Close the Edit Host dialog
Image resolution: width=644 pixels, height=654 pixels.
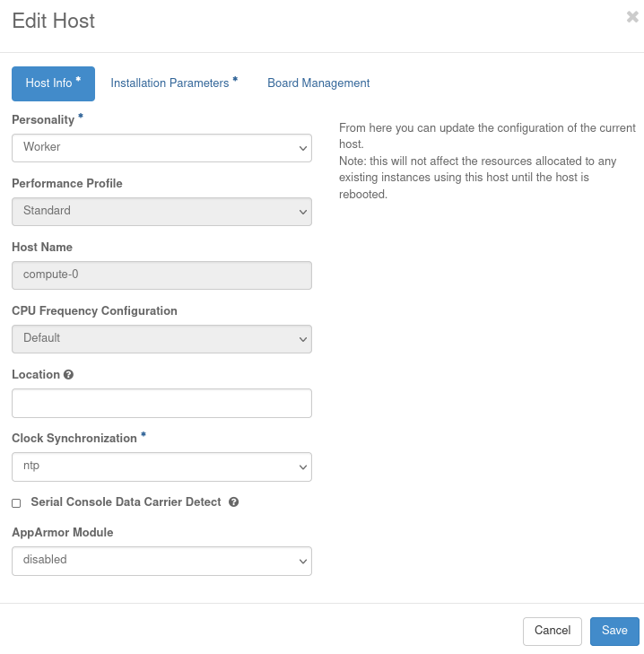(x=632, y=17)
